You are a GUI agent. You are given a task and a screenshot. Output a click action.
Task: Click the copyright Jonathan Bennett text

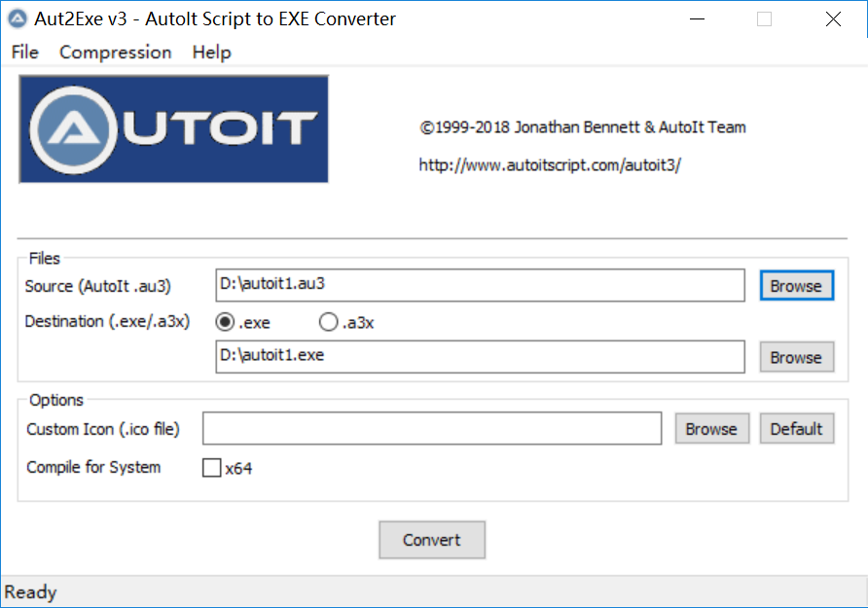point(582,127)
